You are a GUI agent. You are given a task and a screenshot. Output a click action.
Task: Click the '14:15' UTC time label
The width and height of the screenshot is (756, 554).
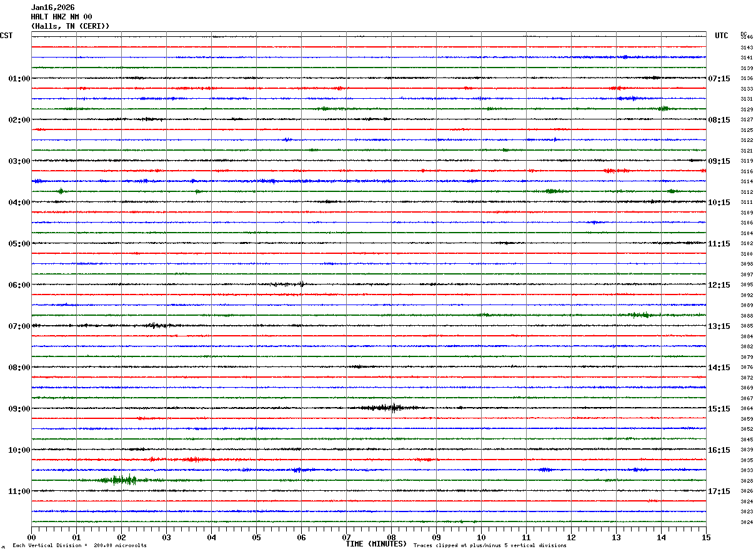[719, 368]
